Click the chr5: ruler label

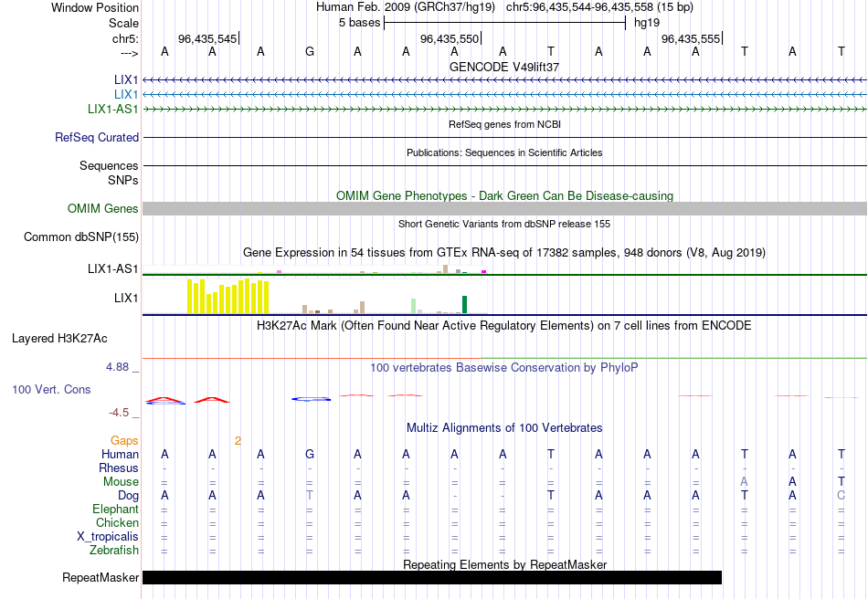(125, 38)
